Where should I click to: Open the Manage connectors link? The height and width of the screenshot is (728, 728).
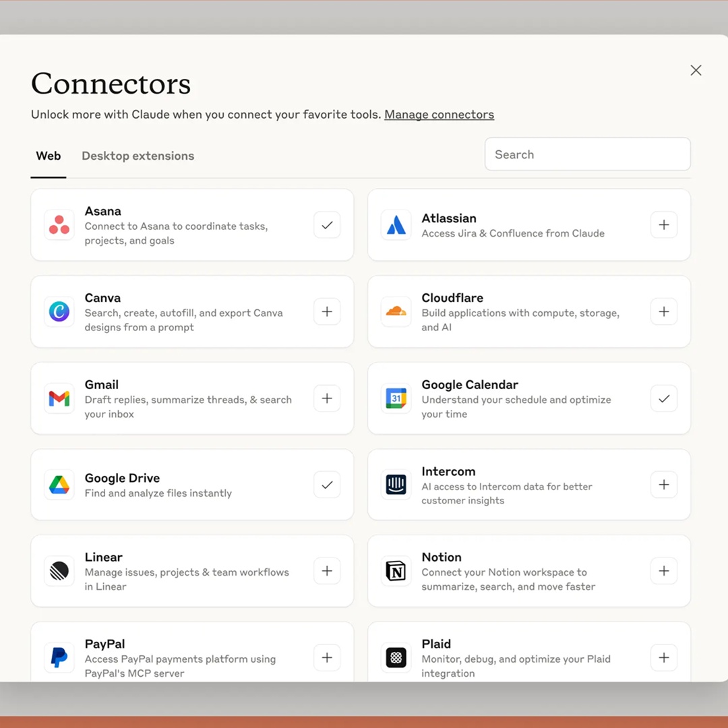point(439,115)
